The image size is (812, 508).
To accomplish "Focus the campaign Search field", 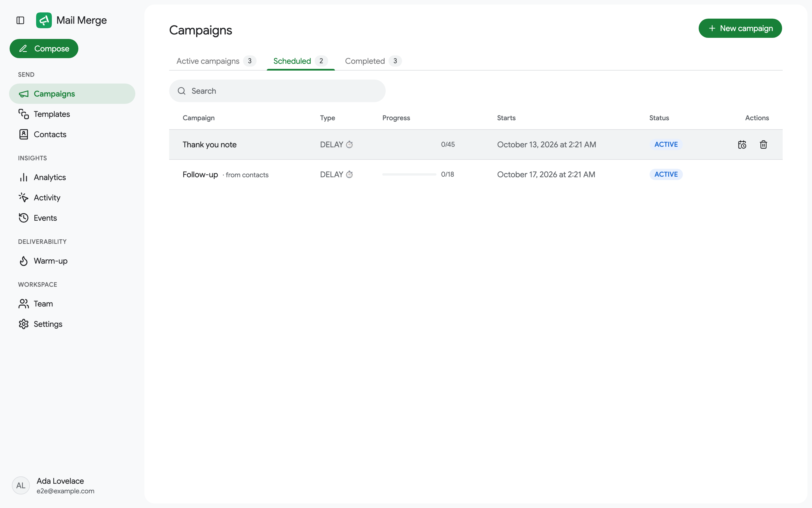I will click(x=277, y=91).
